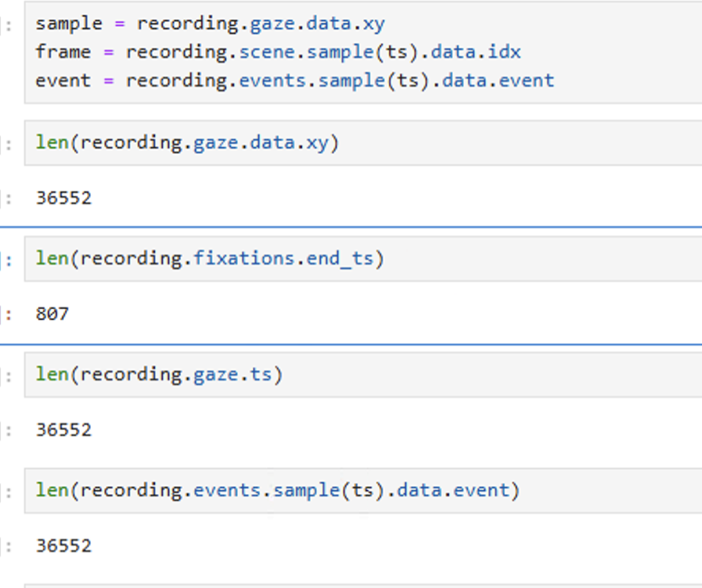Click the 36552 output under events sample cell
Screen dimensions: 702x588
[x=63, y=546]
